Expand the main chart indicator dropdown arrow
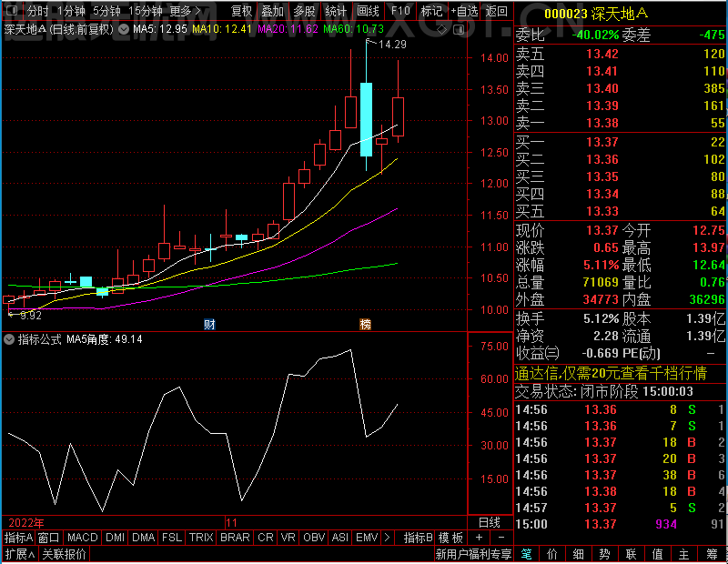This screenshot has height=564, width=728. (124, 30)
